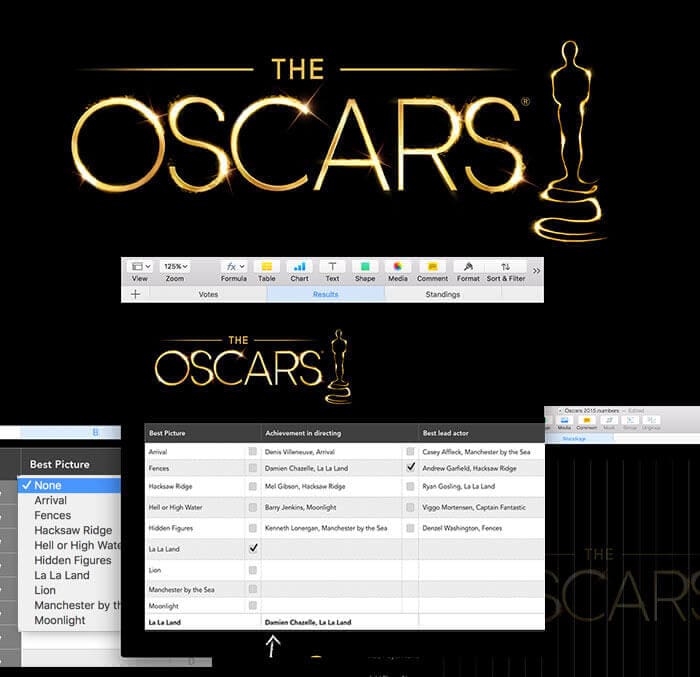The width and height of the screenshot is (700, 677).
Task: Switch to the Votes sheet tab
Action: [x=208, y=294]
